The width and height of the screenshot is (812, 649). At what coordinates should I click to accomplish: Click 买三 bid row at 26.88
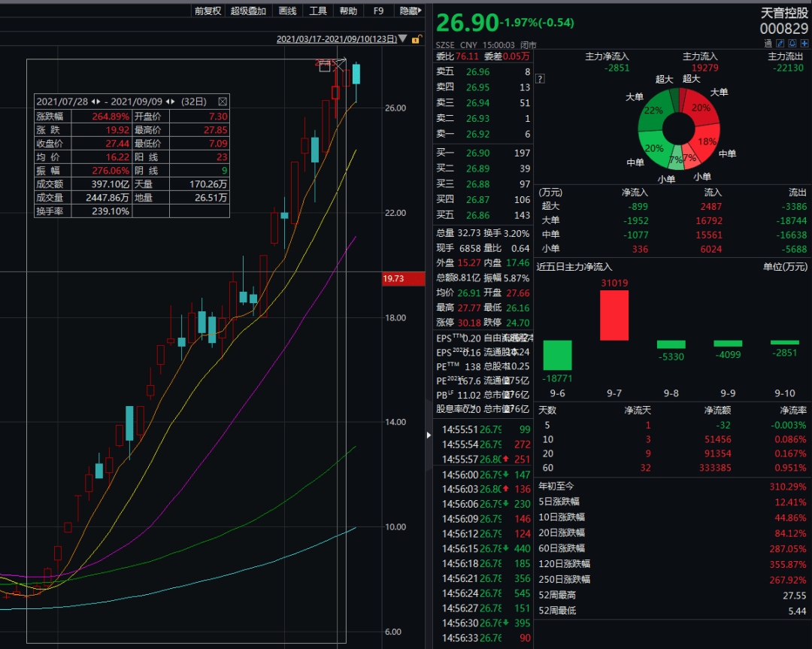pos(483,184)
